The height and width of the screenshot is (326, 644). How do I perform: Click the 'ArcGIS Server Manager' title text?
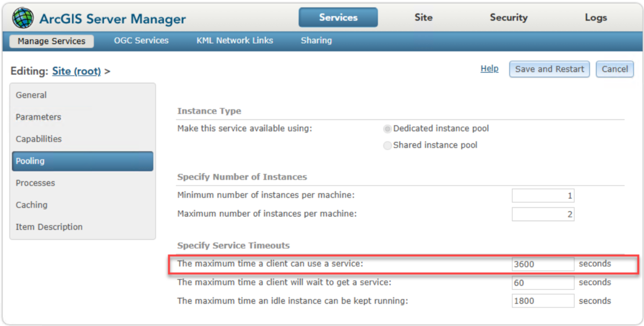113,19
